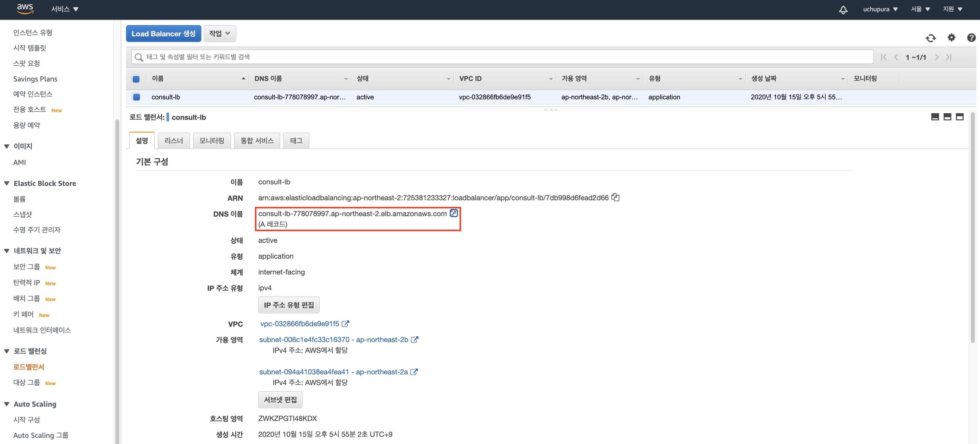Click the help question mark icon
980x444 pixels.
[971, 38]
